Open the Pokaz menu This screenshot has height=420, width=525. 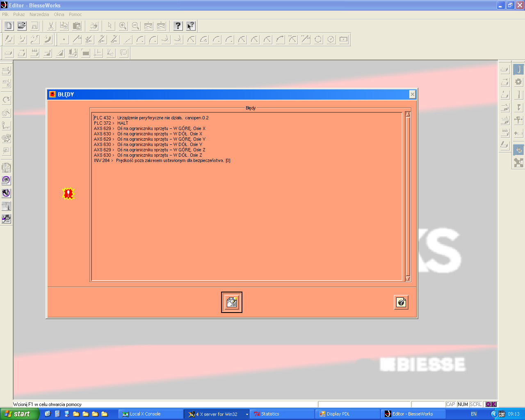click(19, 14)
